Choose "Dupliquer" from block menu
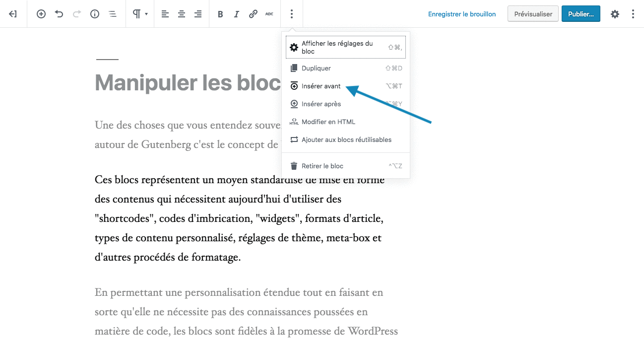Image resolution: width=644 pixels, height=345 pixels. click(x=316, y=69)
